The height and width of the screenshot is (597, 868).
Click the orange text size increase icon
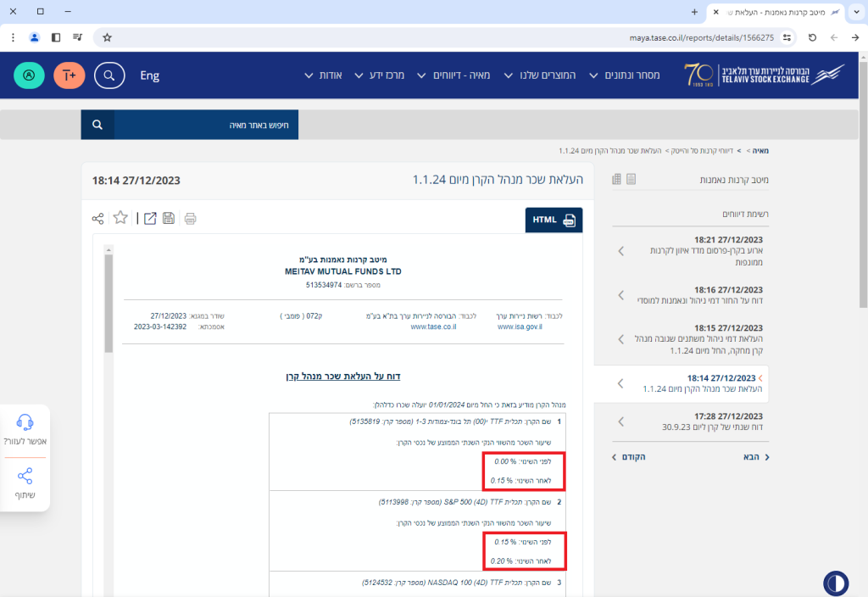(x=69, y=75)
